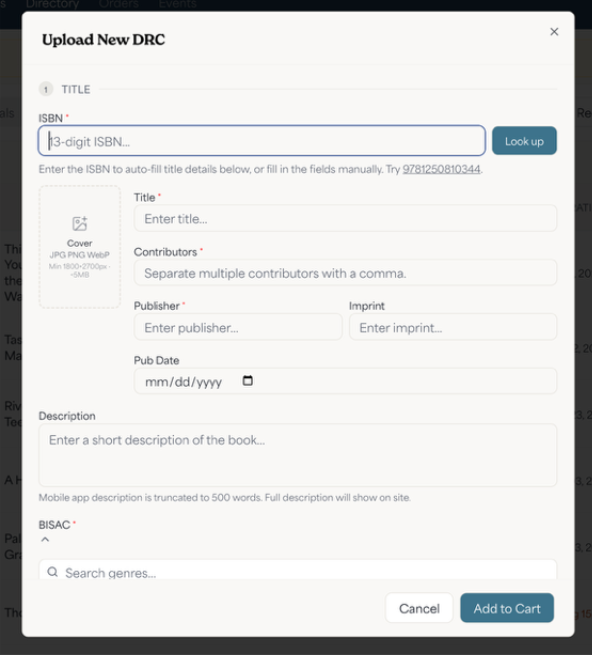Click the step 1 TITLE badge

coord(46,89)
